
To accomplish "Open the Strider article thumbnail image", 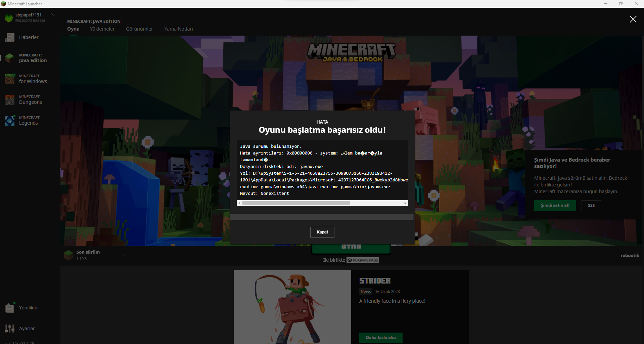I will 292,307.
